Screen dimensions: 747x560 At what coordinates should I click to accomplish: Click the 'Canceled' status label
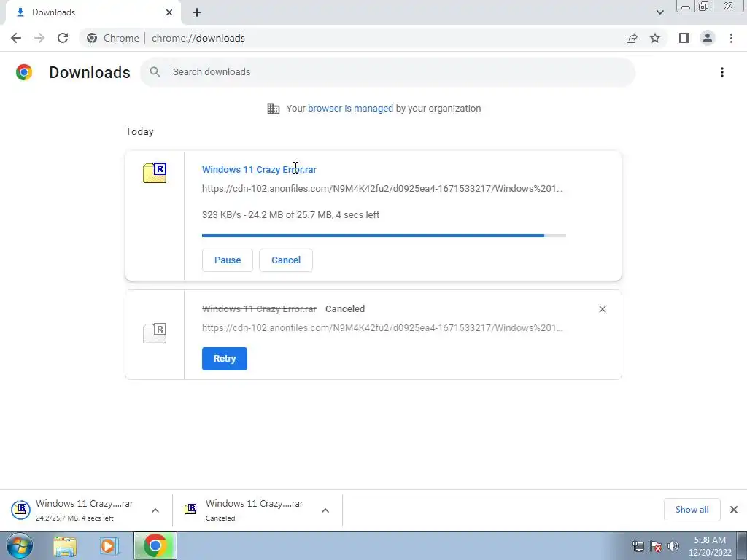[x=345, y=309]
